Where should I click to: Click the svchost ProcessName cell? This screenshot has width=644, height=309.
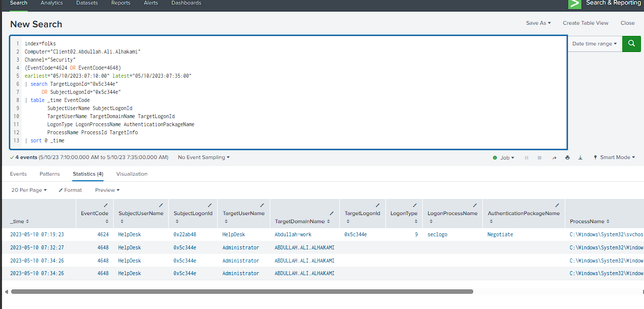click(606, 235)
